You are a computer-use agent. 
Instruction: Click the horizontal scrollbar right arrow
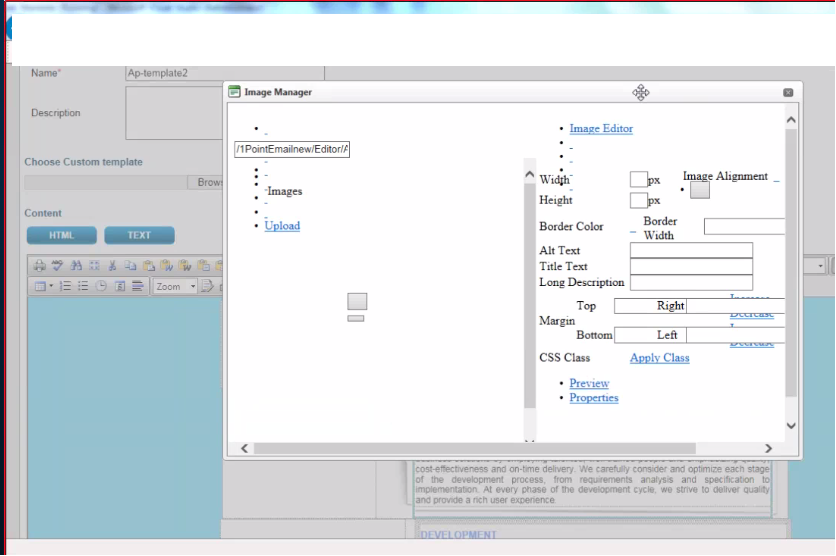(x=768, y=448)
